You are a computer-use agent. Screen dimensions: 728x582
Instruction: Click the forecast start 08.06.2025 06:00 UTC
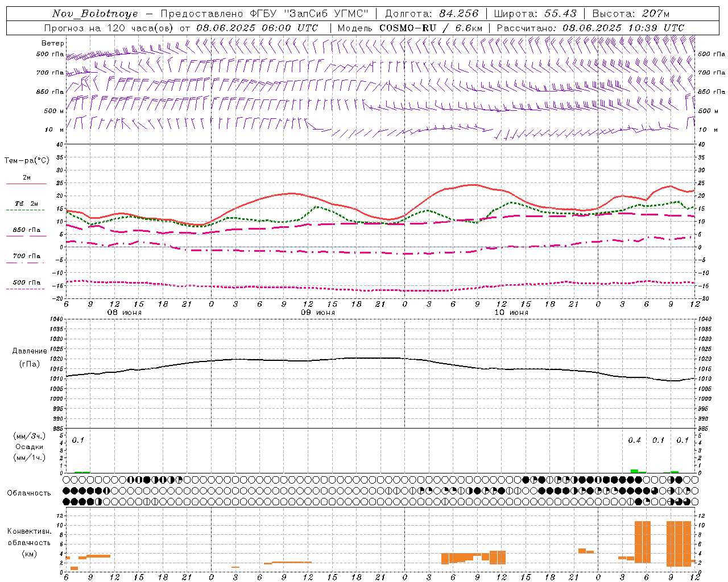point(257,28)
